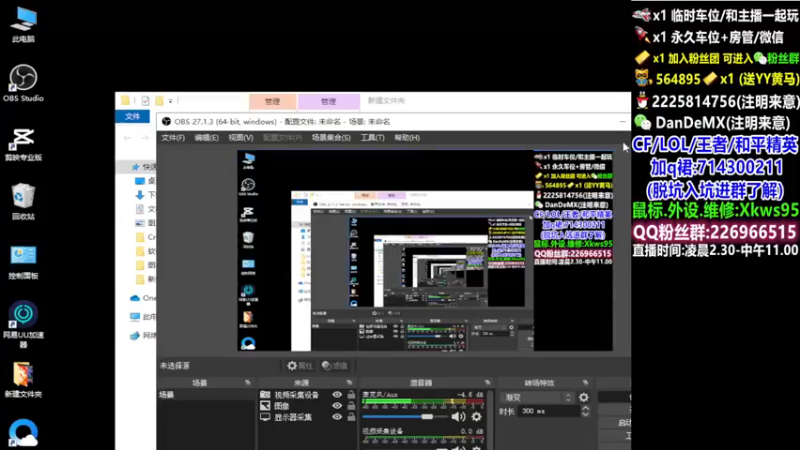The height and width of the screenshot is (450, 800).
Task: Select the 图像 source image icon
Action: pos(265,406)
